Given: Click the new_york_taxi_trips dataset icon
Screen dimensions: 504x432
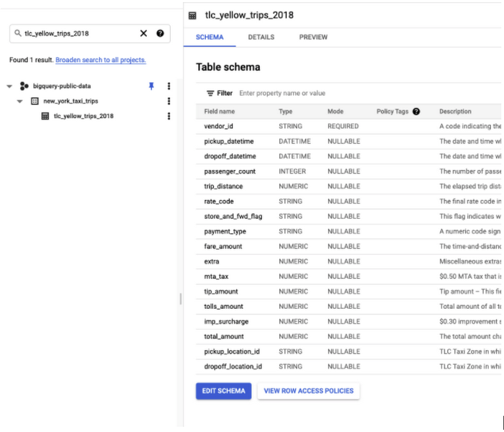Looking at the screenshot, I should pos(35,101).
